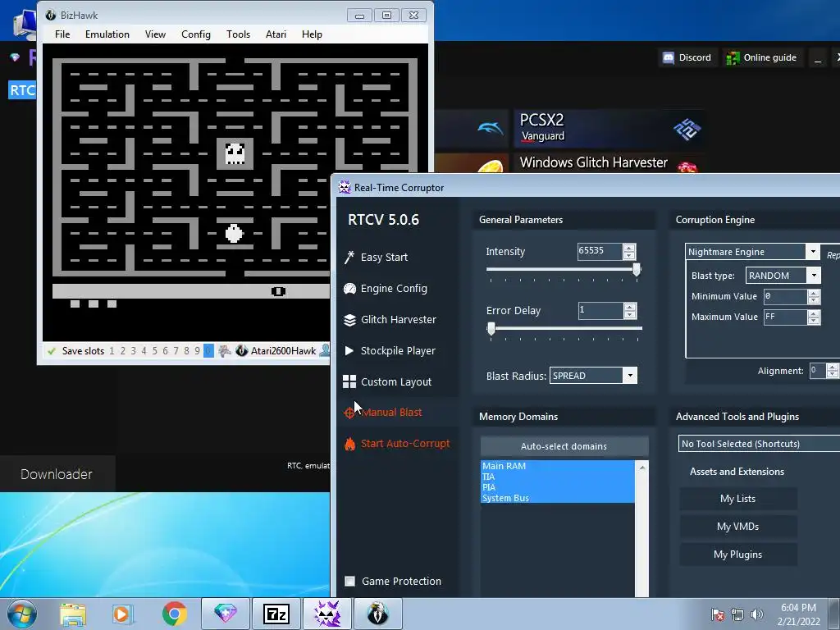840x630 pixels.
Task: Open the Stockpile Player section
Action: (x=390, y=350)
